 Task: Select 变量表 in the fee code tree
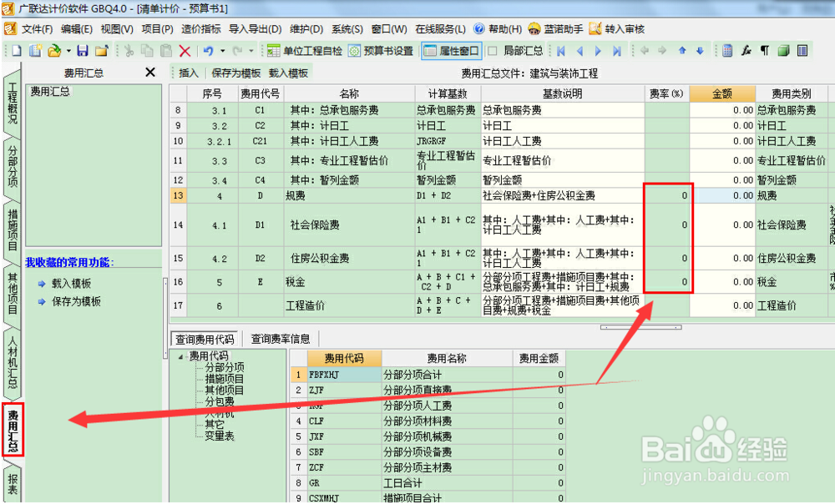[220, 436]
